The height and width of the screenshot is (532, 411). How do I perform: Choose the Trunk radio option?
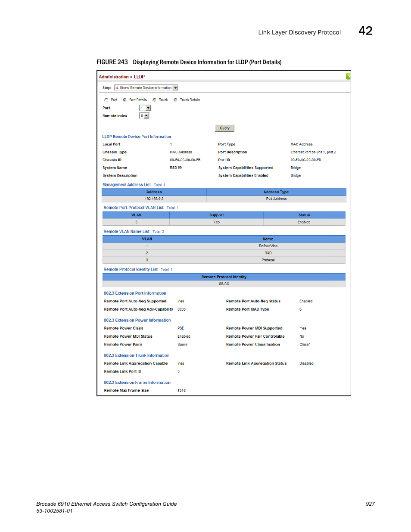click(154, 100)
